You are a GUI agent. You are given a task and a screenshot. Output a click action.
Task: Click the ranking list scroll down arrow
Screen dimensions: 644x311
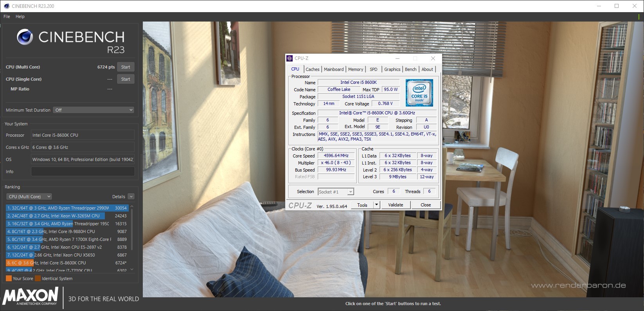[x=132, y=269]
